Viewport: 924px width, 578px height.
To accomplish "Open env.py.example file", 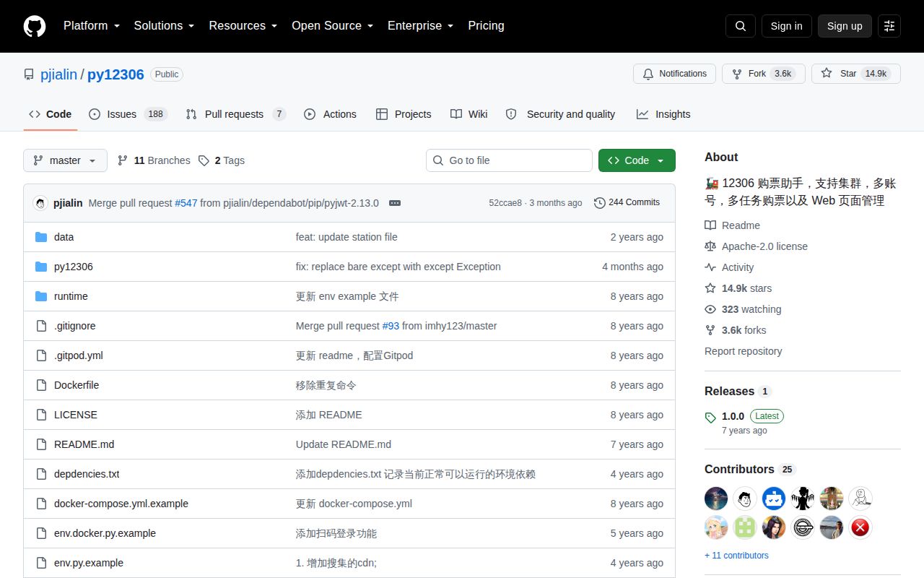I will tap(89, 563).
